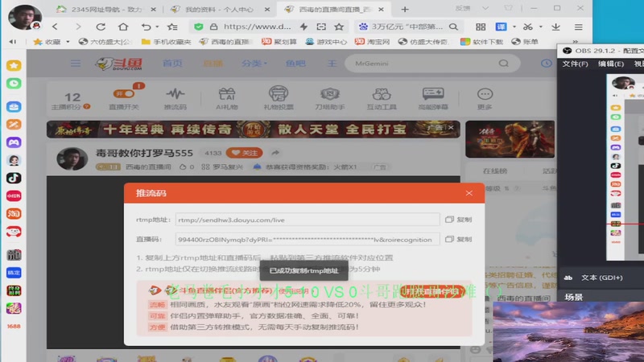Open the 淘 Taobao icon in browser sidebar
The height and width of the screenshot is (362, 644).
point(14,214)
